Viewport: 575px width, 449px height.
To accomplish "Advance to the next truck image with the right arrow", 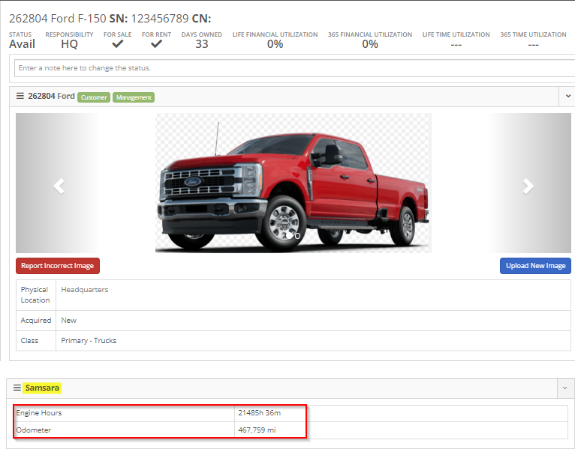I will pos(528,186).
